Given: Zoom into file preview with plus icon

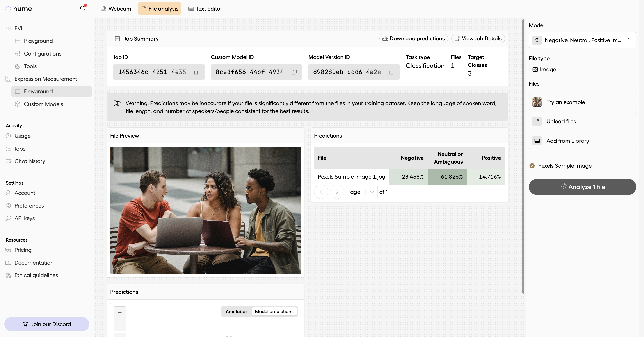Looking at the screenshot, I should 120,312.
